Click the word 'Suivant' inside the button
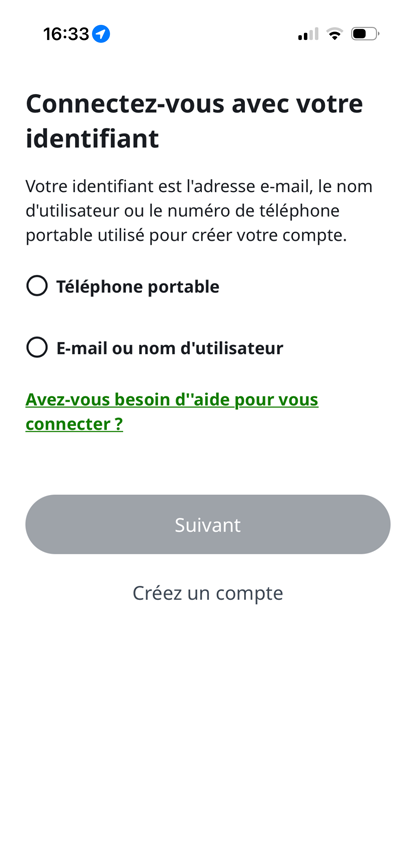This screenshot has width=412, height=864. click(x=208, y=525)
